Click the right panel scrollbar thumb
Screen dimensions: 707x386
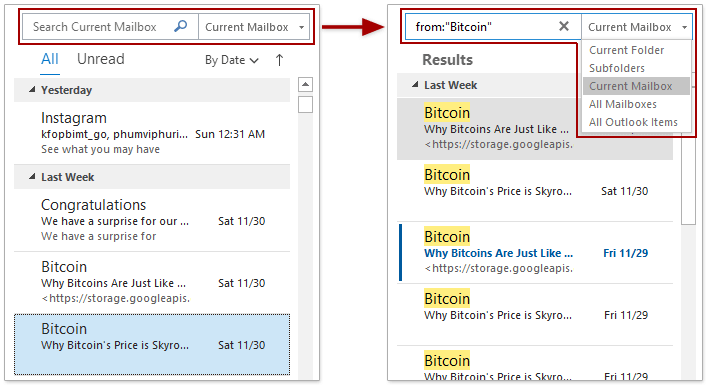tap(688, 179)
